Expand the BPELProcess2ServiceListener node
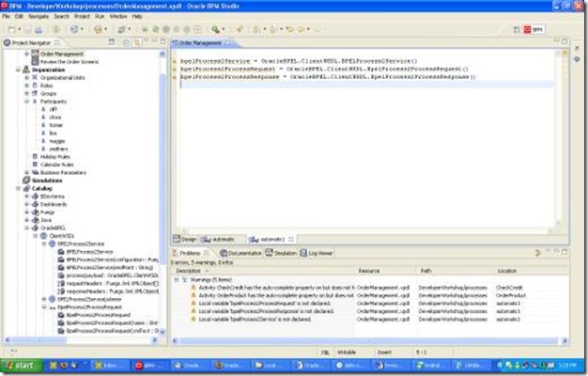Screen dimensions: 588x376 (x=44, y=299)
